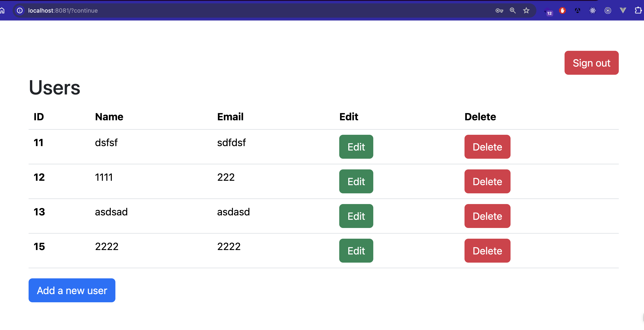Edit user 15 named 2222

[356, 251]
